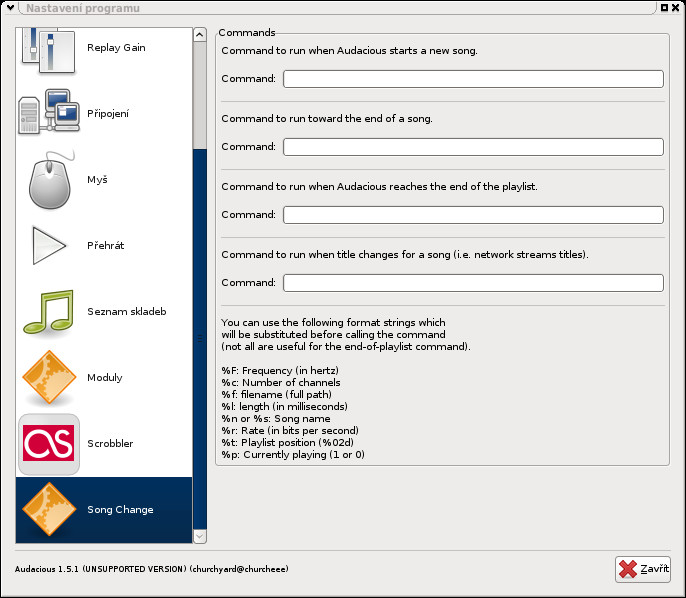Image resolution: width=686 pixels, height=598 pixels.
Task: Click the category list scroll up arrow
Action: coord(200,35)
